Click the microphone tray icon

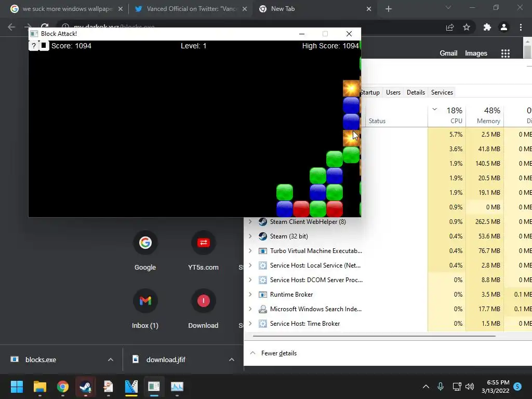(x=441, y=387)
